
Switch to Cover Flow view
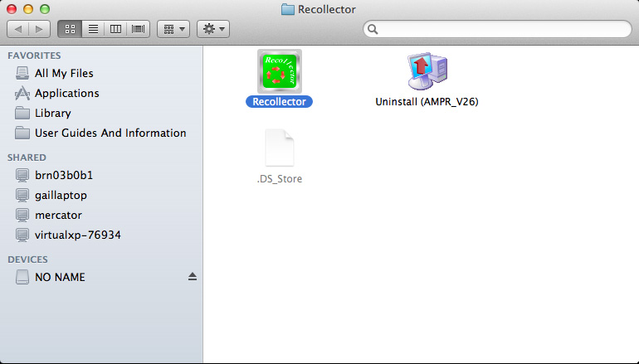coord(138,29)
